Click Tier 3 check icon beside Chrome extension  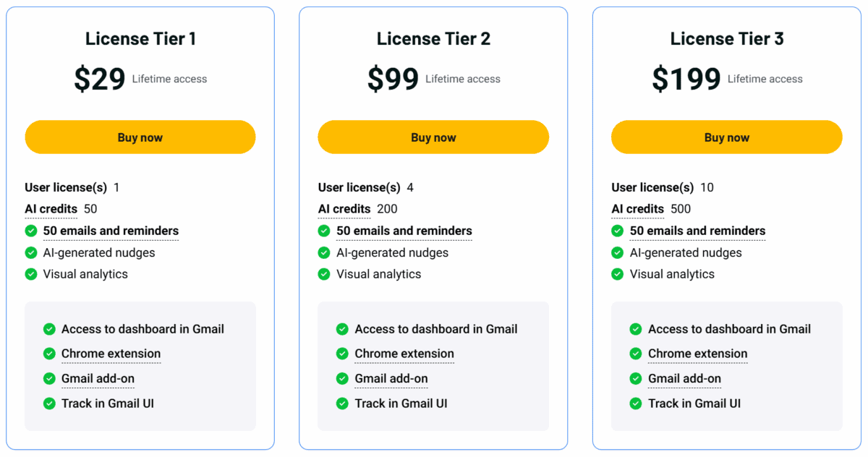(636, 354)
